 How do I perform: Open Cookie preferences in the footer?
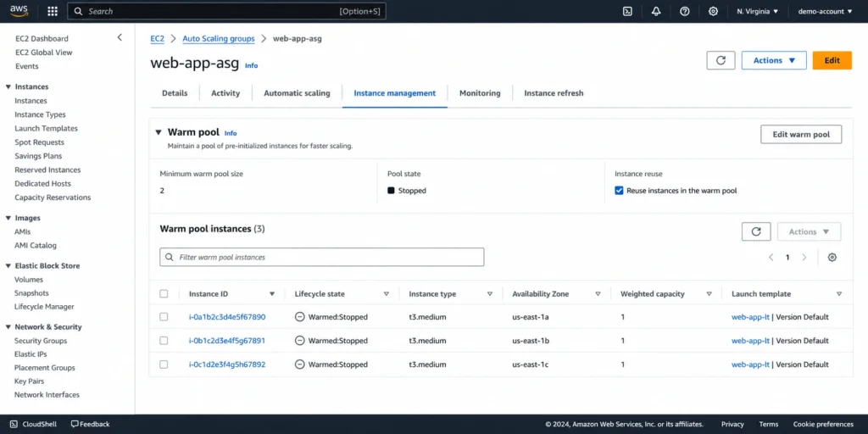[823, 424]
